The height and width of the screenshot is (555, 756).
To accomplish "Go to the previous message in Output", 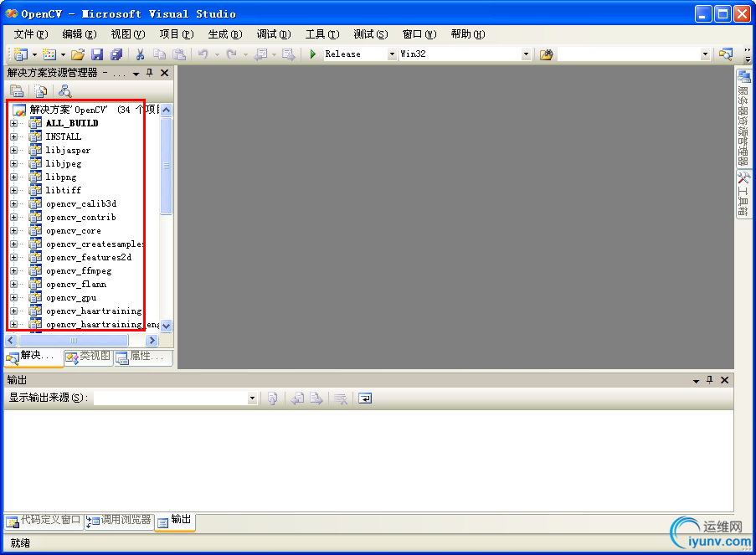I will click(x=298, y=398).
